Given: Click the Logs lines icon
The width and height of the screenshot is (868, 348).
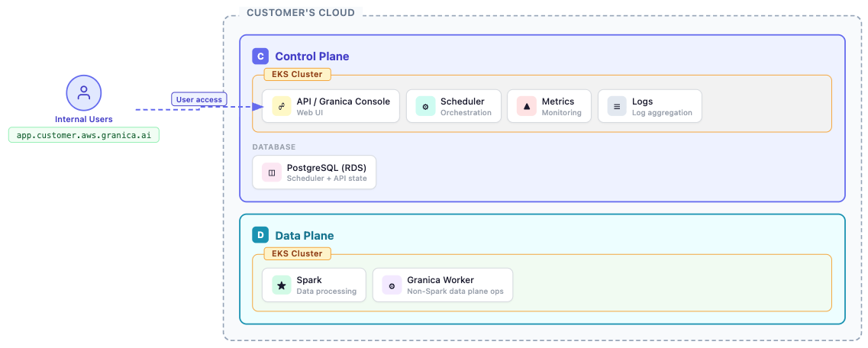Looking at the screenshot, I should pyautogui.click(x=617, y=106).
